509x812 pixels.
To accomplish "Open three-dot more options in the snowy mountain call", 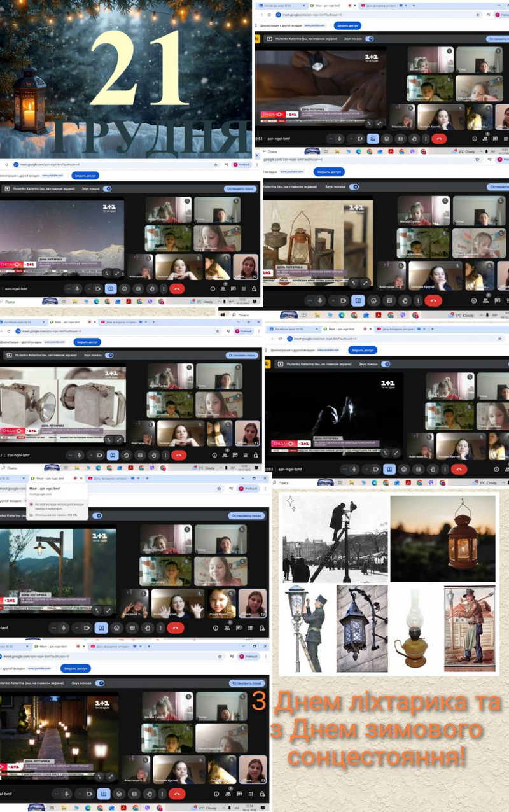I will tap(164, 288).
